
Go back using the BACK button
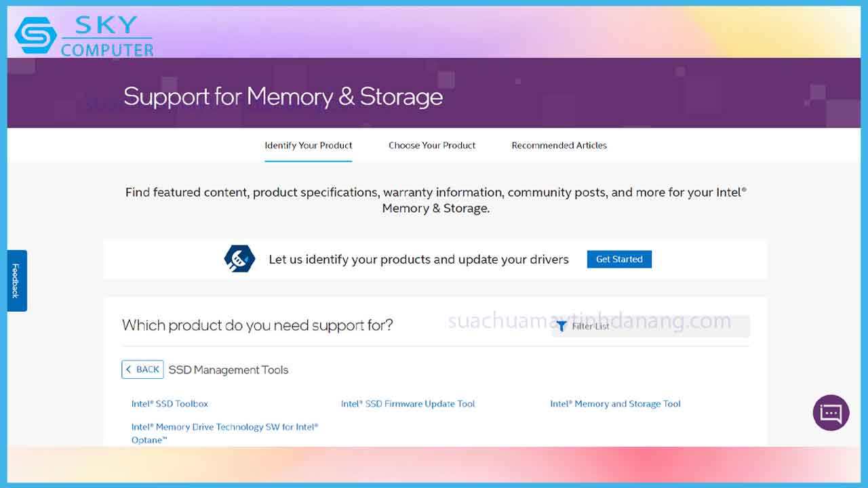(142, 369)
